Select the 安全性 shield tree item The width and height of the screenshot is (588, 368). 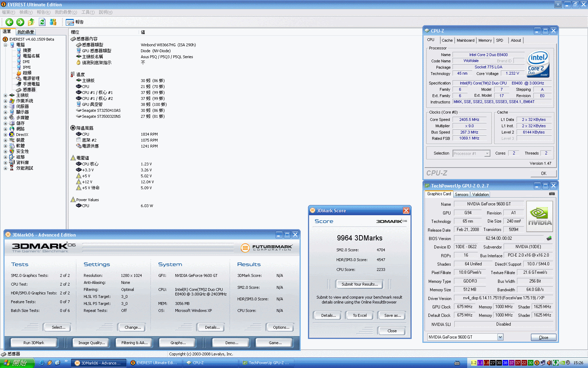point(19,151)
